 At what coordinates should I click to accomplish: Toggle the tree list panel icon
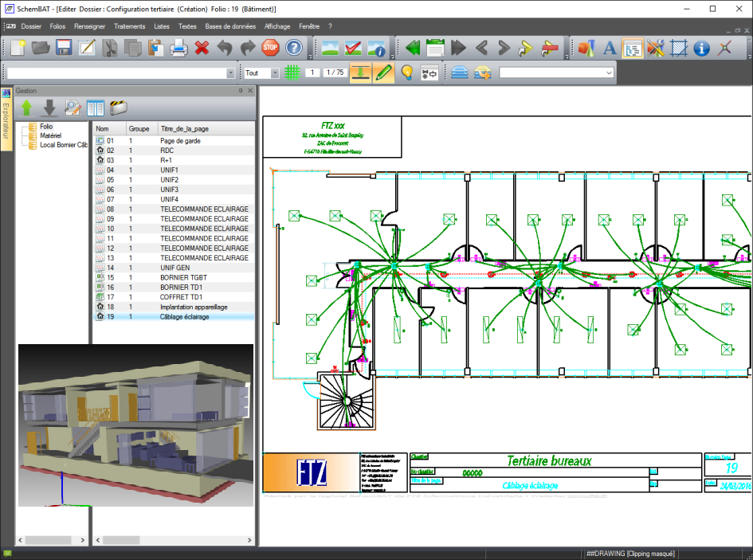(x=633, y=48)
